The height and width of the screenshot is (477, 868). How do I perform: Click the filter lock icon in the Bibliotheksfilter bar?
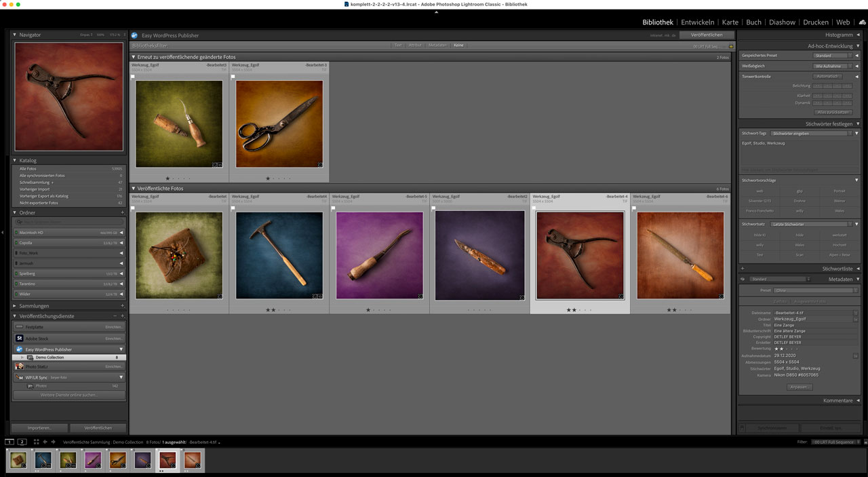pyautogui.click(x=730, y=45)
